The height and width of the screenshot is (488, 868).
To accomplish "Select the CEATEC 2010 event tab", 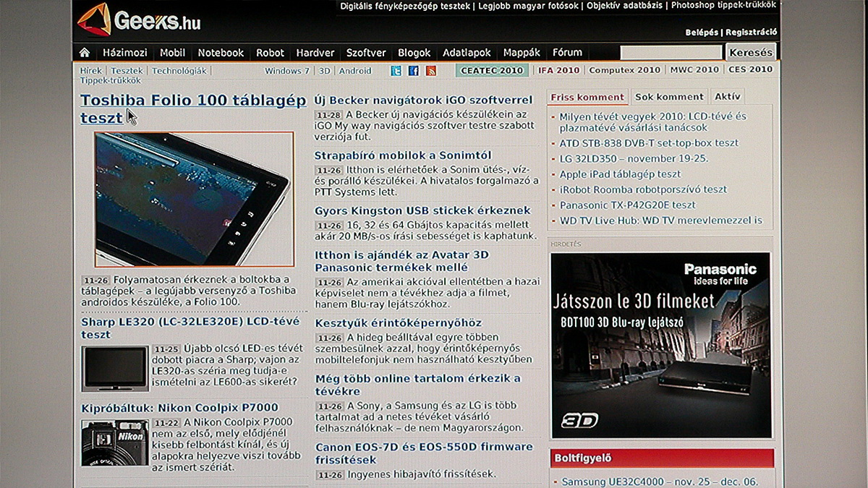I will pos(492,70).
